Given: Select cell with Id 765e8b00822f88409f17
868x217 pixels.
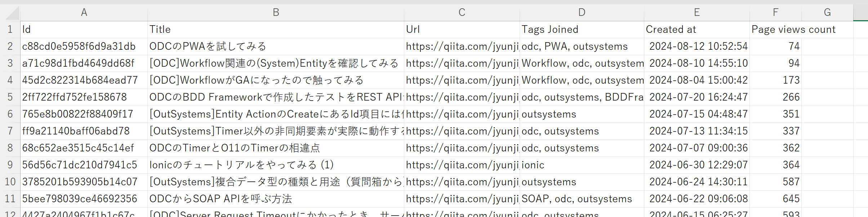Looking at the screenshot, I should (x=84, y=114).
